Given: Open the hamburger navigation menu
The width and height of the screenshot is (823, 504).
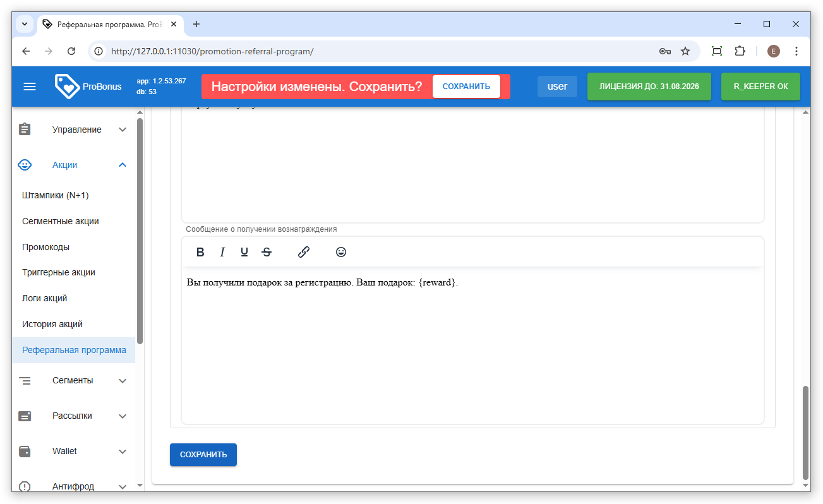Looking at the screenshot, I should (30, 87).
